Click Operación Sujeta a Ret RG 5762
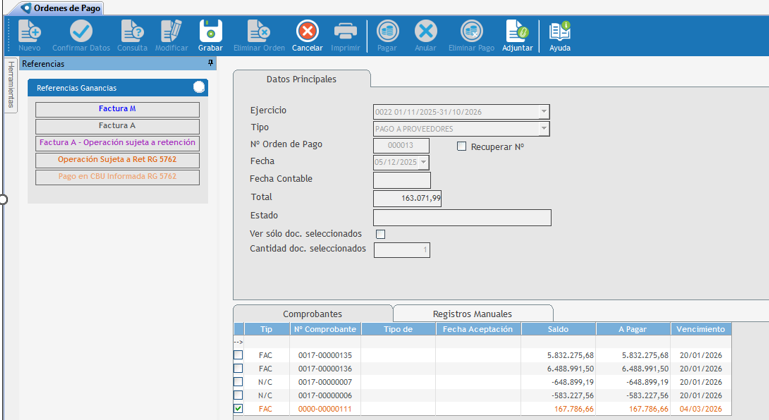Screen dimensions: 769x420 pyautogui.click(x=117, y=160)
